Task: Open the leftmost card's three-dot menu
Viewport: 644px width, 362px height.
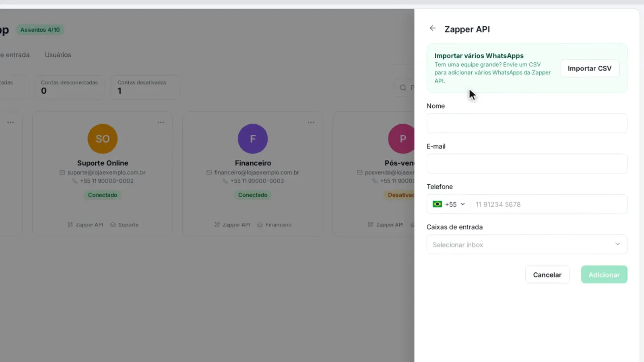Action: click(x=10, y=122)
